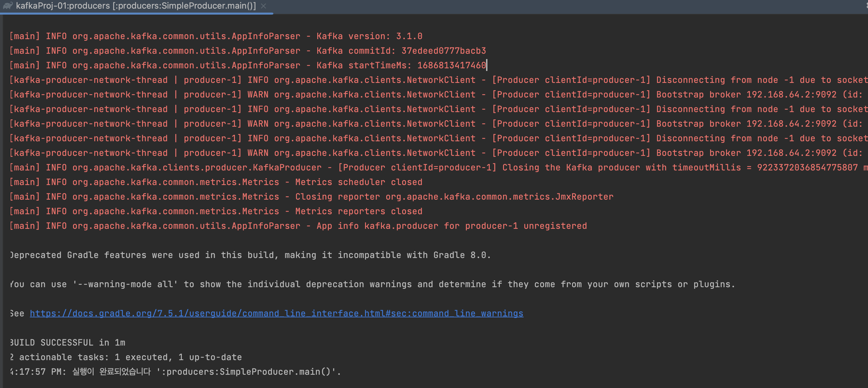
Task: Click the first Disconnecting from node -1 line
Action: (x=438, y=80)
